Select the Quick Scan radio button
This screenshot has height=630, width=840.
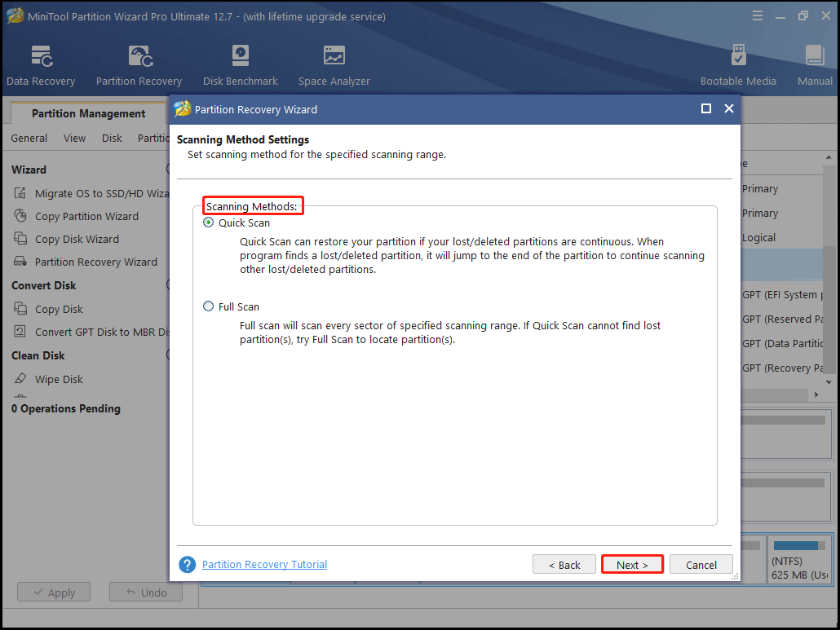pyautogui.click(x=209, y=222)
